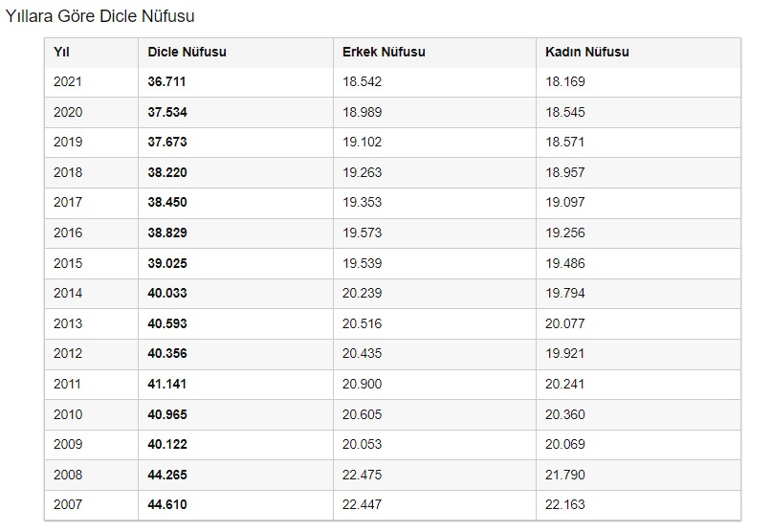
Task: Click the 'Dicle Nüfusu' column header
Action: click(187, 52)
